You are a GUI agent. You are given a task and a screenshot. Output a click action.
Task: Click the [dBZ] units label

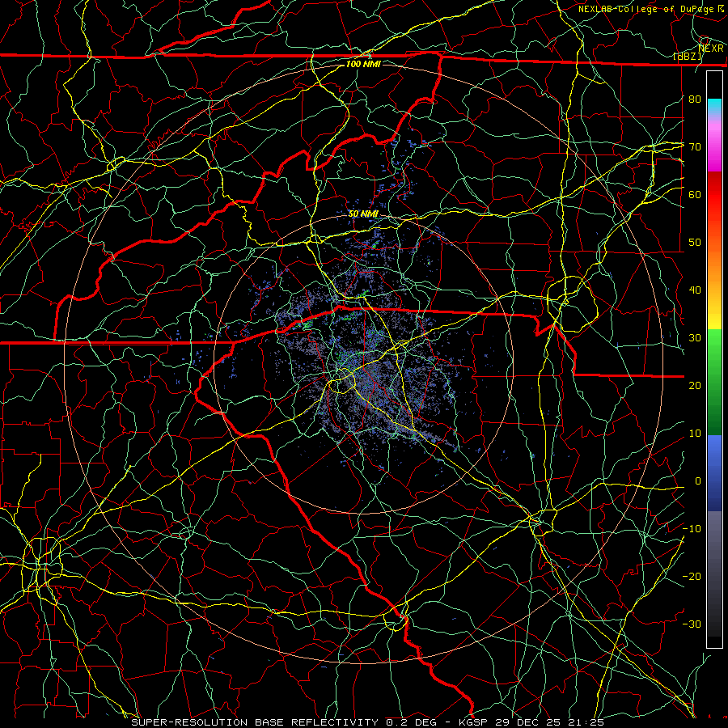pyautogui.click(x=688, y=57)
